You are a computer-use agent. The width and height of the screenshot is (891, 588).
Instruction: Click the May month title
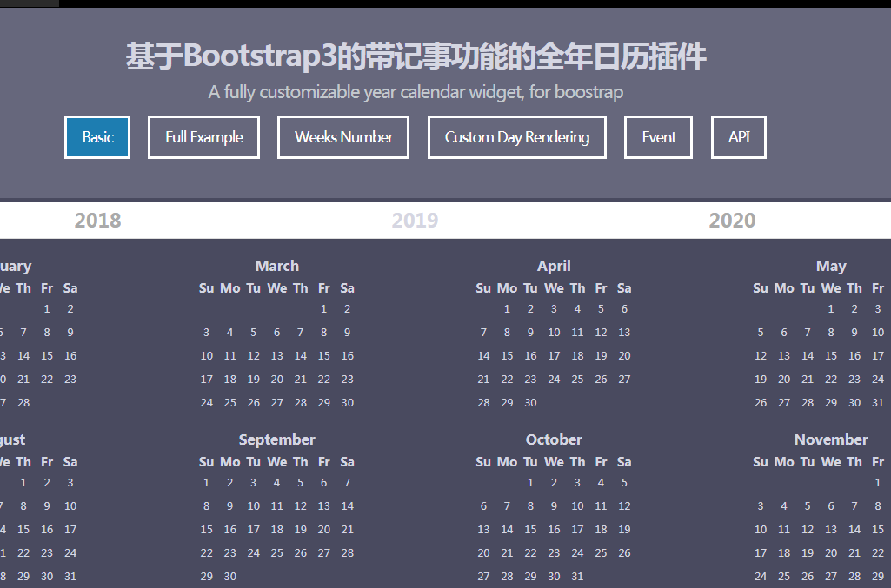[x=831, y=266]
